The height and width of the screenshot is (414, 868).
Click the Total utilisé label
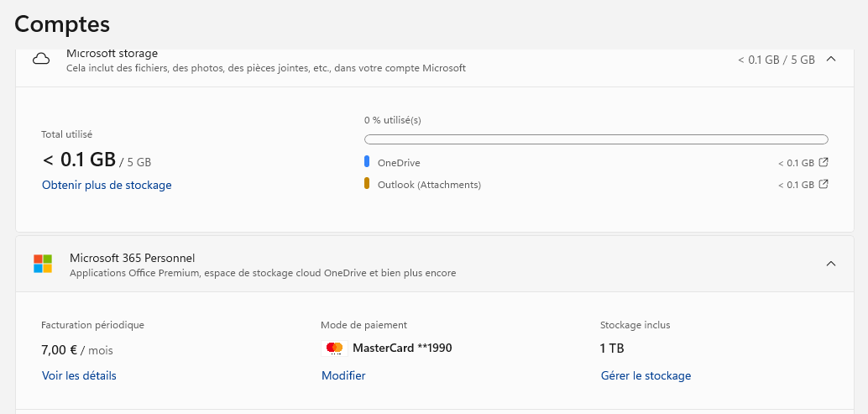(66, 134)
